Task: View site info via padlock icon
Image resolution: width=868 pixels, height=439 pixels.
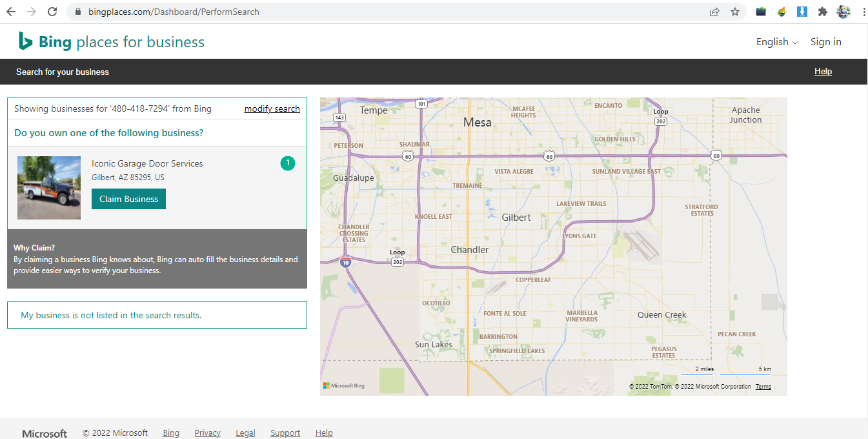Action: tap(77, 12)
